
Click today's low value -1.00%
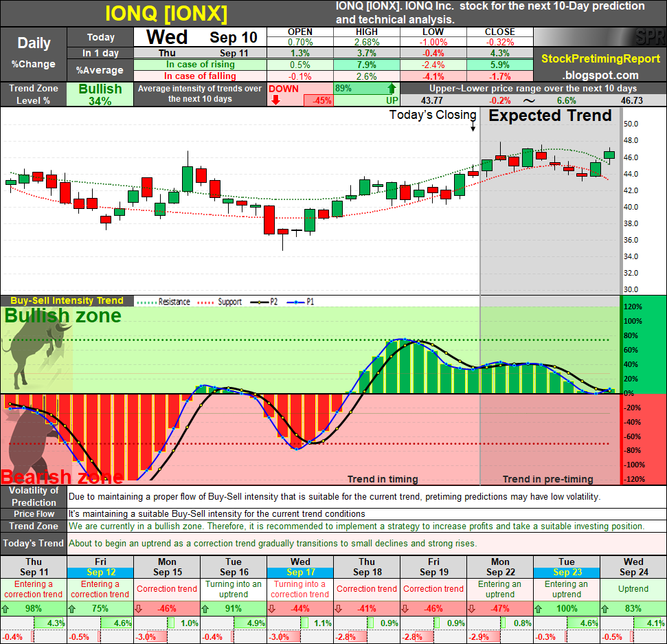click(433, 42)
